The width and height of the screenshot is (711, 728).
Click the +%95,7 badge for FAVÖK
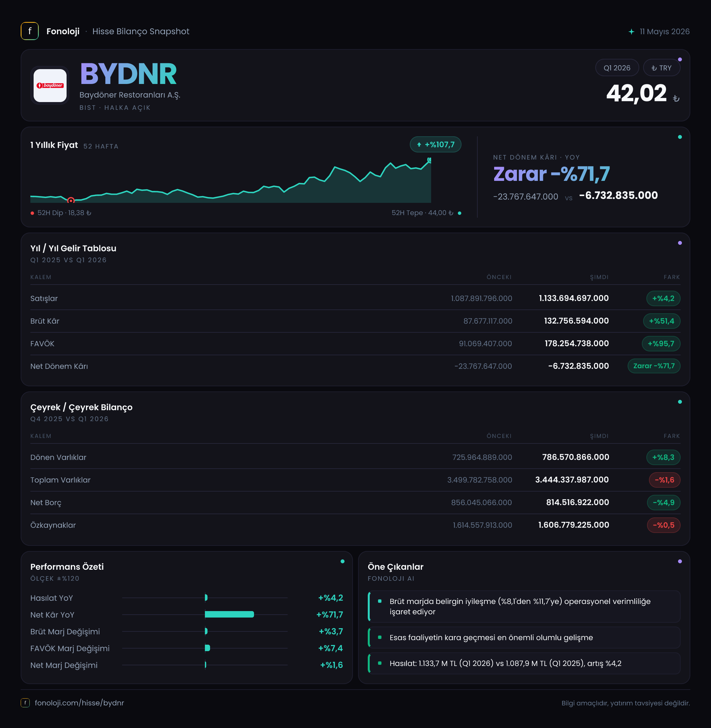click(x=661, y=344)
